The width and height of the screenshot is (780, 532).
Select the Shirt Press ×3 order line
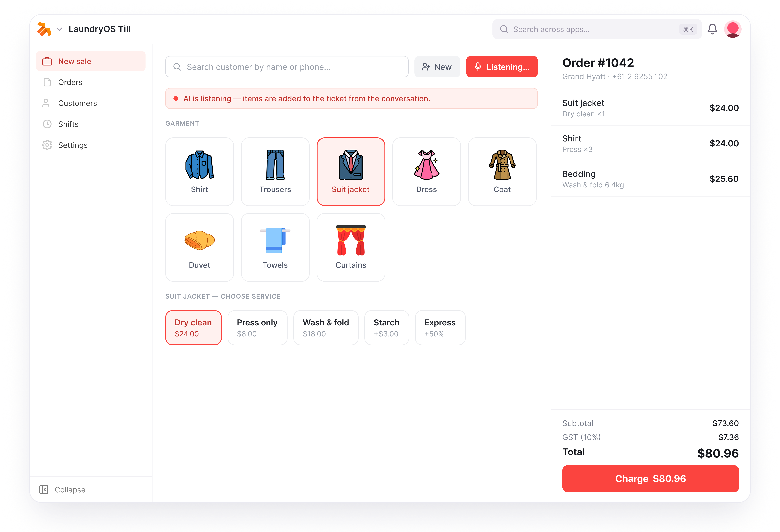click(x=650, y=143)
